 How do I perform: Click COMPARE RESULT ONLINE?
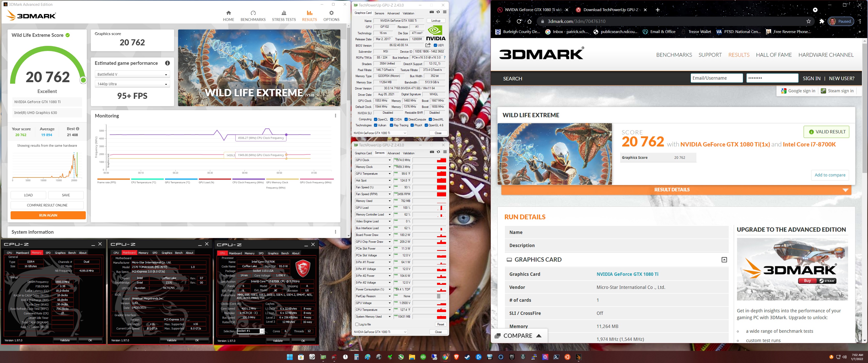[47, 205]
